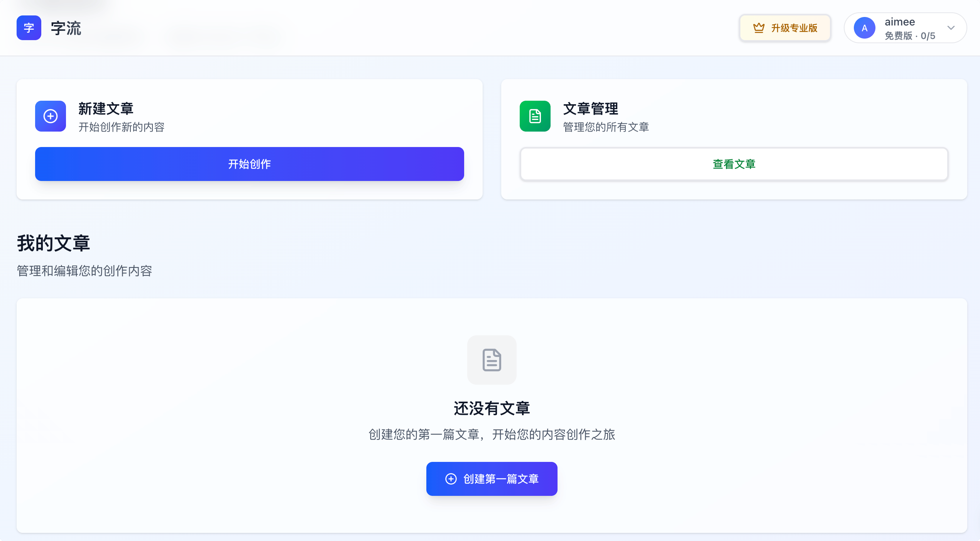This screenshot has width=980, height=541.
Task: Click the 查看文章 button
Action: [733, 164]
